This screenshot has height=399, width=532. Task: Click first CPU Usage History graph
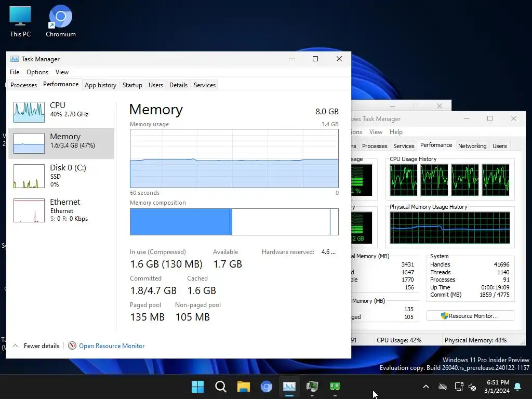(x=403, y=180)
